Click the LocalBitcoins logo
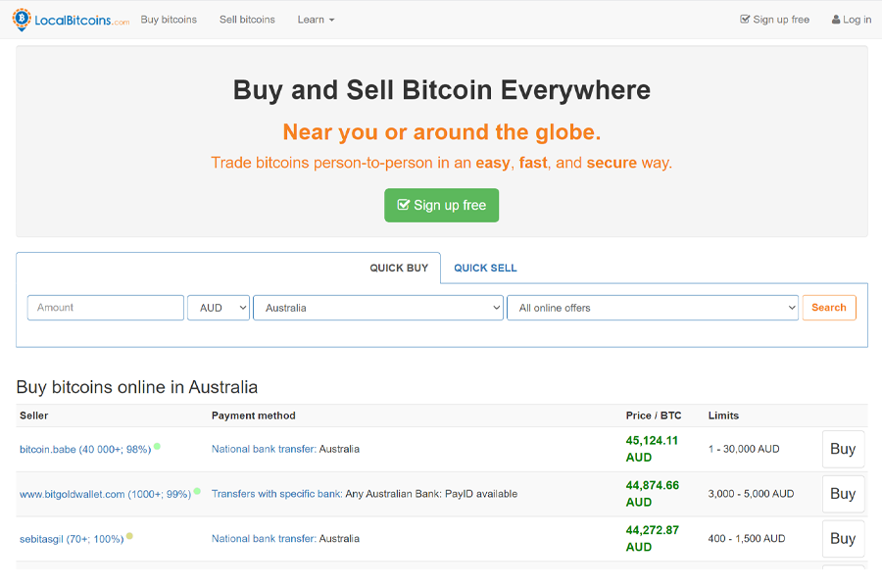Image resolution: width=882 pixels, height=588 pixels. point(71,20)
